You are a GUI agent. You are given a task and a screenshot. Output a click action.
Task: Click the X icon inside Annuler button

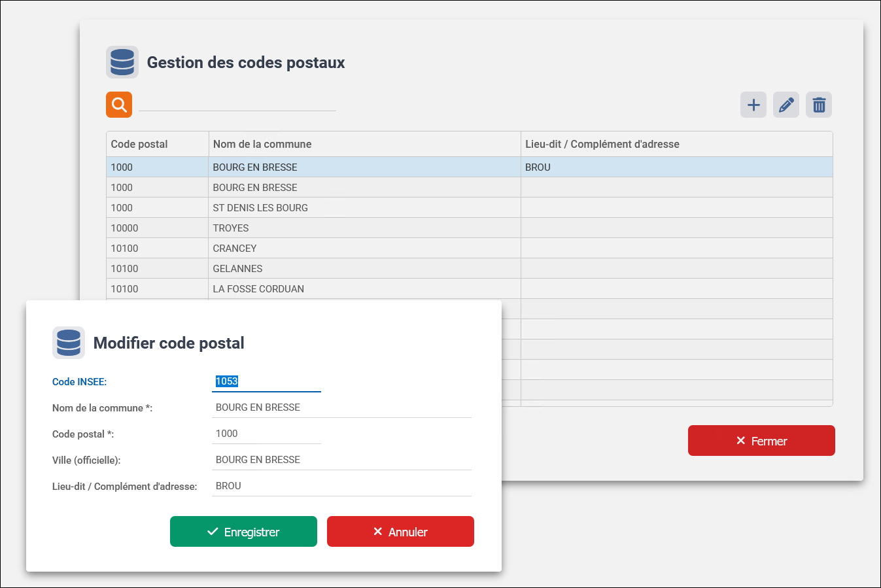point(377,531)
